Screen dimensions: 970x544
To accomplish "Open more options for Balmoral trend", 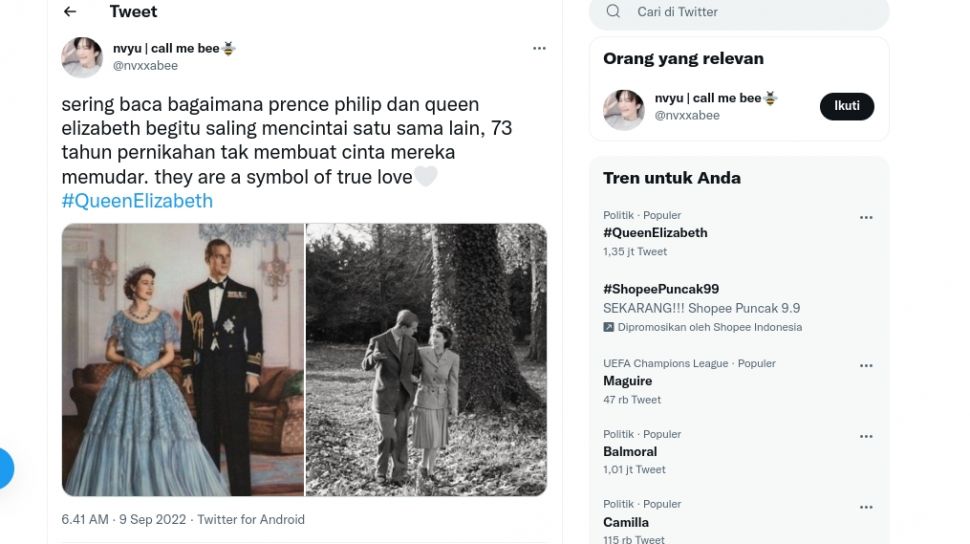I will click(x=866, y=436).
